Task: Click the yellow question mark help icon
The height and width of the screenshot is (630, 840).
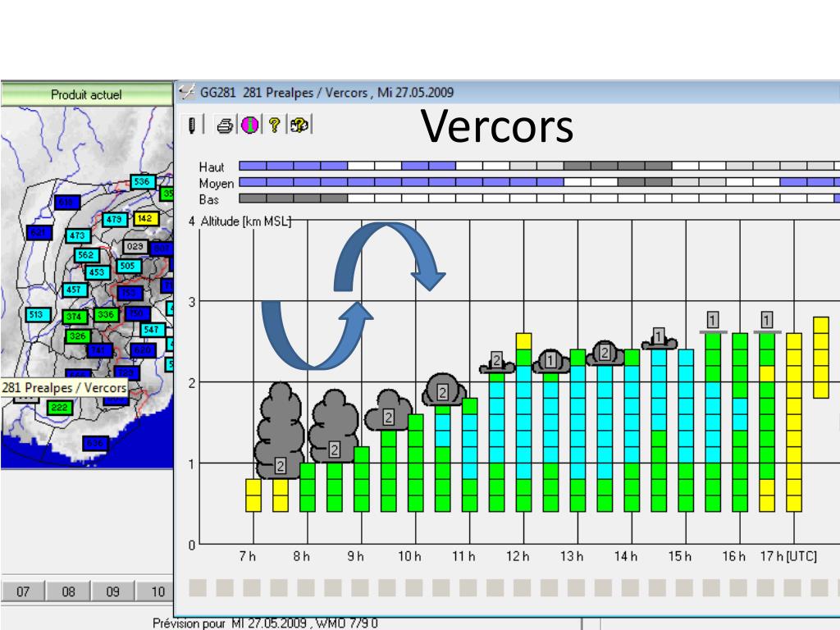Action: coord(274,126)
